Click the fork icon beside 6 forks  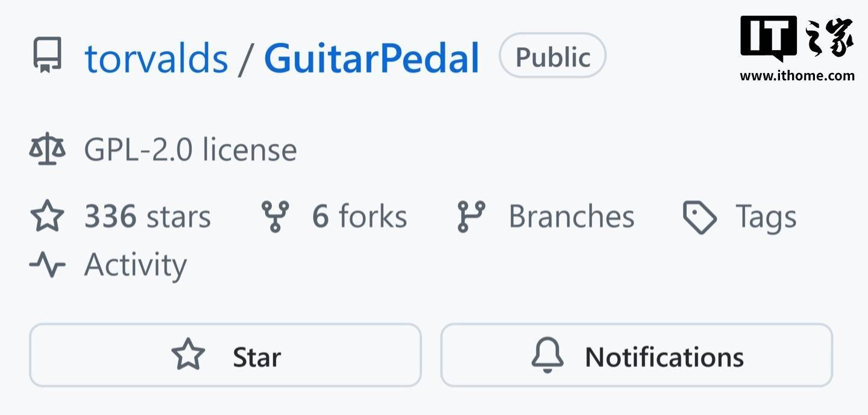tap(275, 217)
